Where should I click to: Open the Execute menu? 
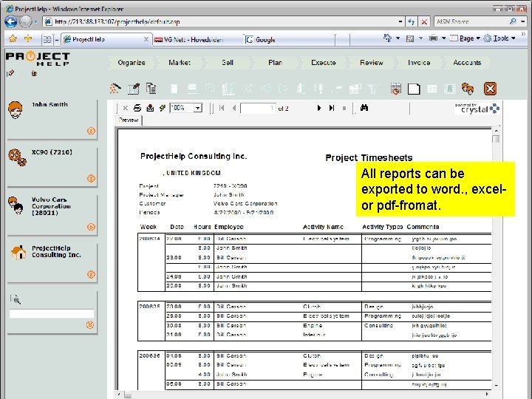[324, 63]
